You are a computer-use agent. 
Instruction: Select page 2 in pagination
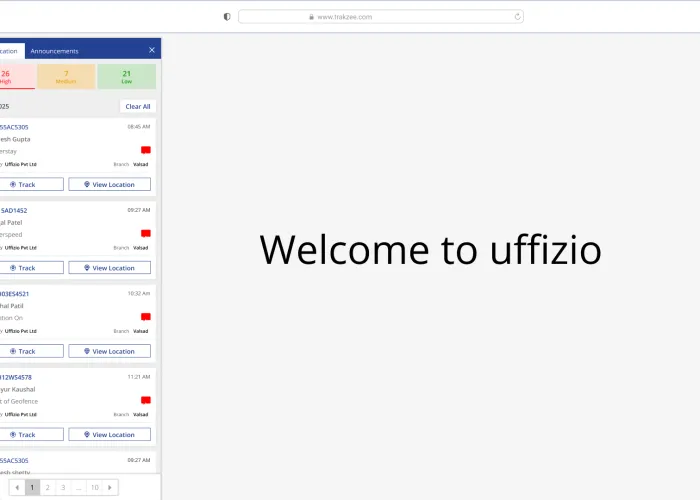pyautogui.click(x=47, y=487)
